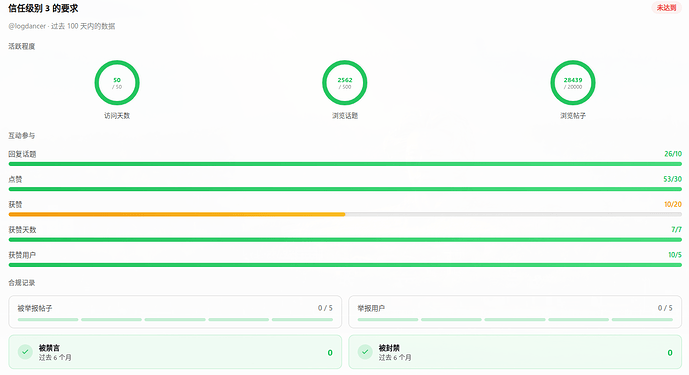Click the 回复话题 row label

(x=22, y=154)
